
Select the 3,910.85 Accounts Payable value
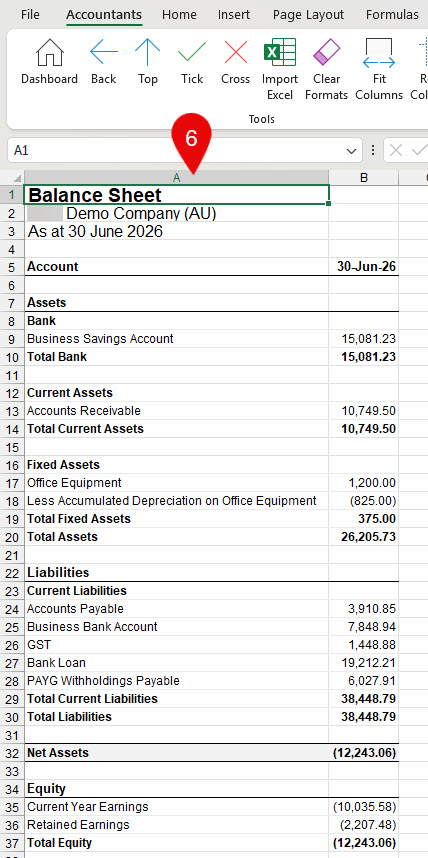[363, 608]
